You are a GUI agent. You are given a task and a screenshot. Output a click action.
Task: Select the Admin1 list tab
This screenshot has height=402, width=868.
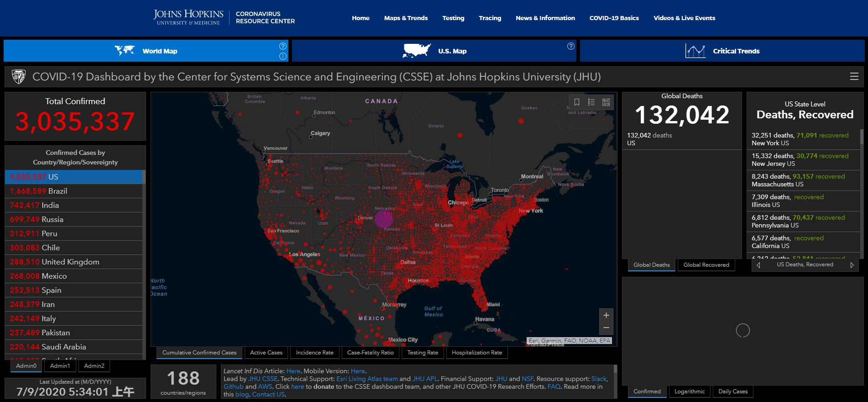point(60,366)
